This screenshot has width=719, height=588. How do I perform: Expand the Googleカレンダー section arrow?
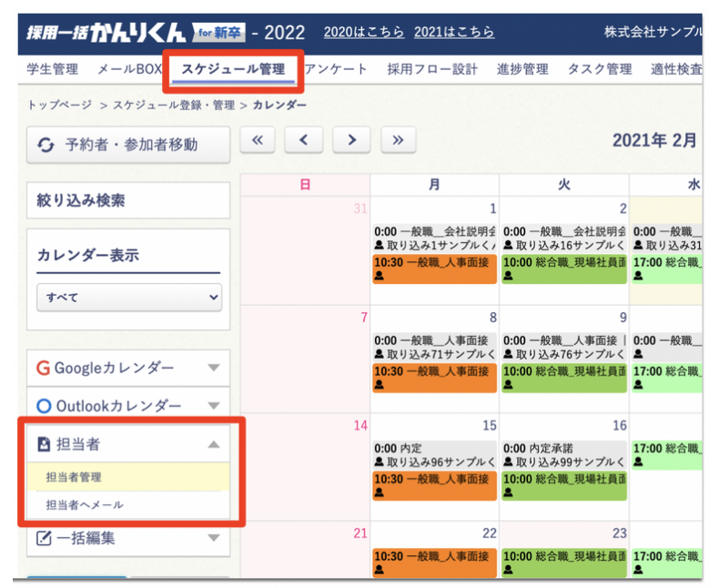click(214, 369)
